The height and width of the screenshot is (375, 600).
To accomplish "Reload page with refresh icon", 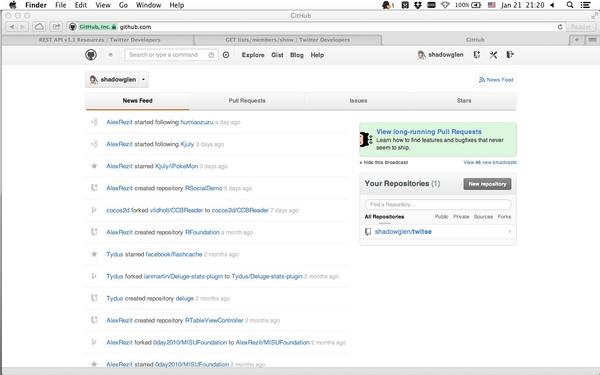I will (560, 27).
